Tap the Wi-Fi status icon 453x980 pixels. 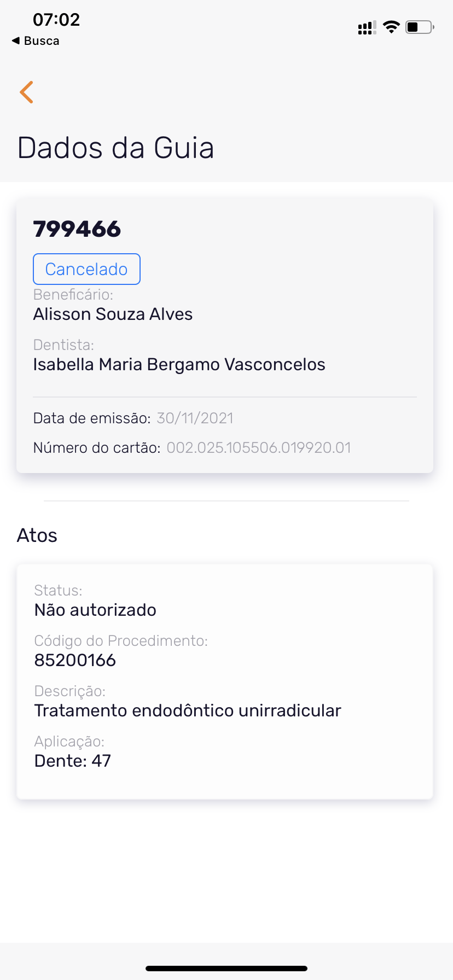pyautogui.click(x=391, y=27)
